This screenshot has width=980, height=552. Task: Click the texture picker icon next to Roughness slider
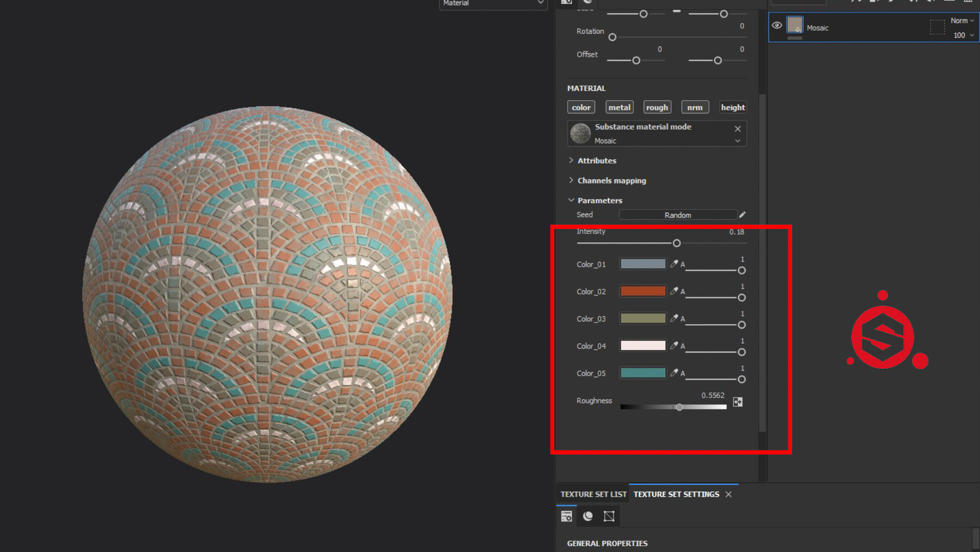(x=738, y=402)
